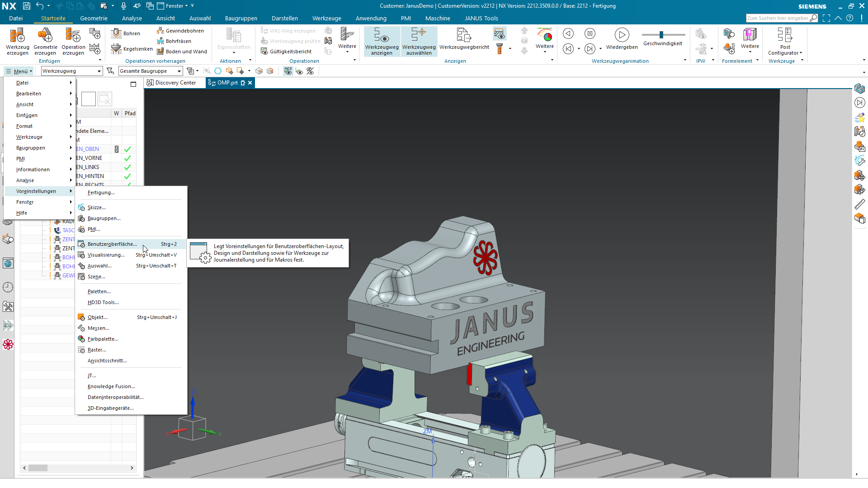Viewport: 868px width, 488px height.
Task: Expand the Analyse submenu in Menü
Action: 40,180
